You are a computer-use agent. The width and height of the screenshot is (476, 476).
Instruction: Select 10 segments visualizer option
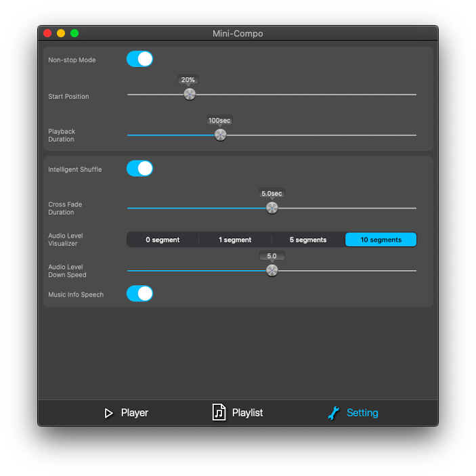coord(381,240)
